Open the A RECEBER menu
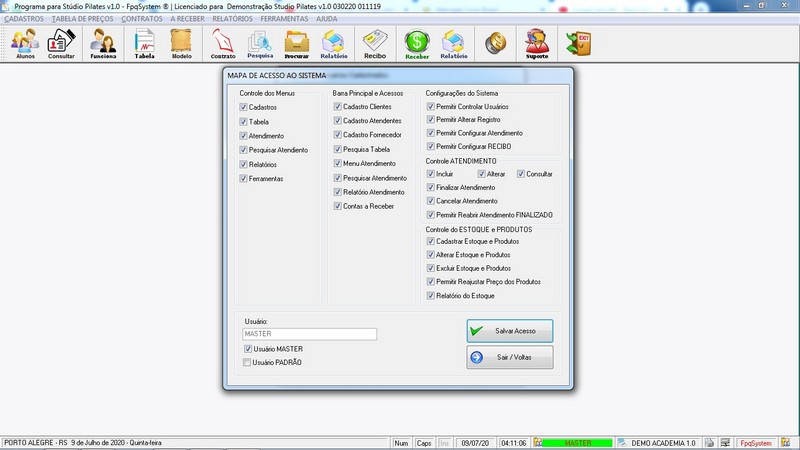The height and width of the screenshot is (450, 800). 187,18
